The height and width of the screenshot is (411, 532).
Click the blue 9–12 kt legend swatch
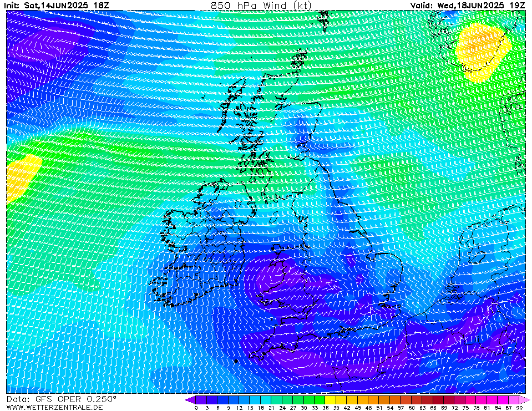pyautogui.click(x=234, y=400)
